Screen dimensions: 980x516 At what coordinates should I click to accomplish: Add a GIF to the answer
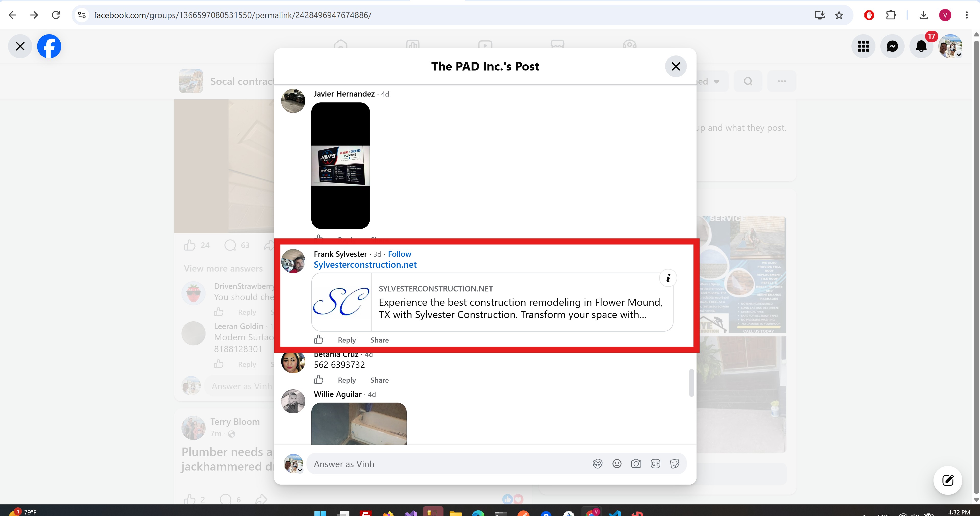point(655,464)
